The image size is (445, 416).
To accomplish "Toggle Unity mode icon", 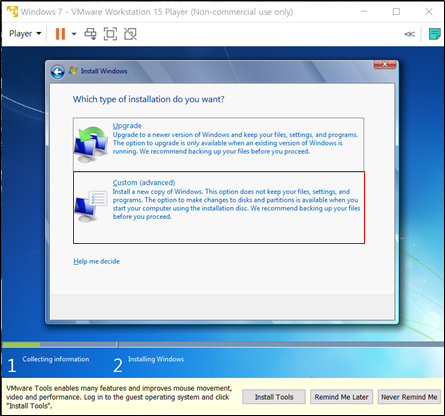I will point(130,34).
